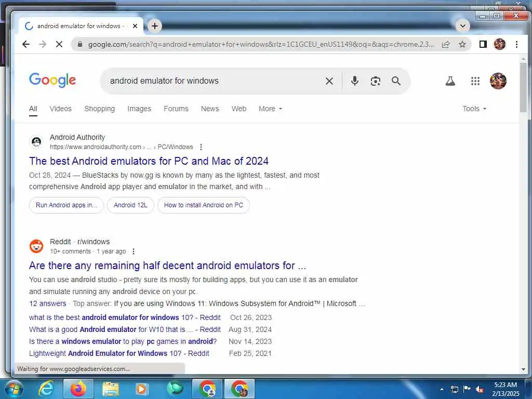The image size is (532, 399).
Task: Open the Action Center flag tray icon
Action: click(467, 389)
